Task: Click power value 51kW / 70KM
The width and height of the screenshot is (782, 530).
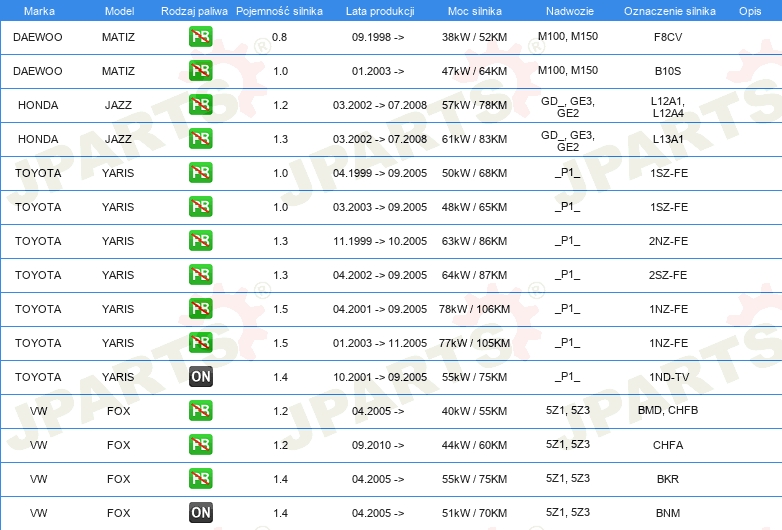Action: click(x=474, y=513)
